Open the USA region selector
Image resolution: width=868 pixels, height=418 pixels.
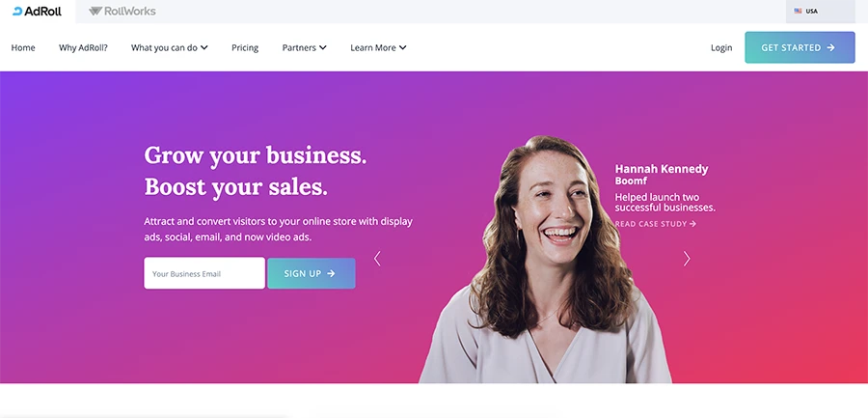pos(821,11)
